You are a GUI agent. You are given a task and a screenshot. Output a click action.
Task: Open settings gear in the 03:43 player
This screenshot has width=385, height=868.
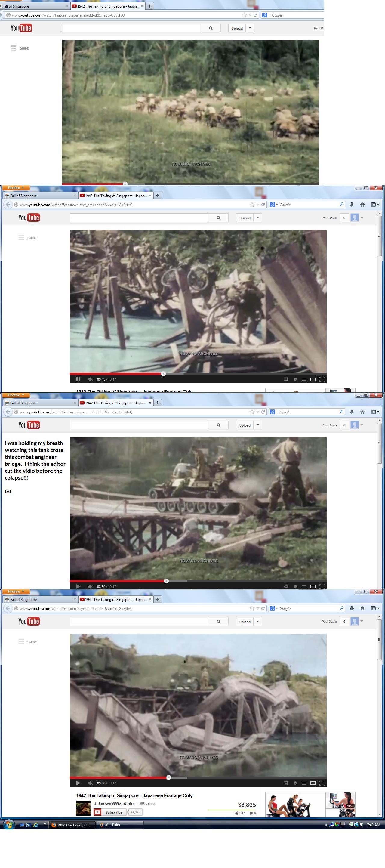[x=286, y=379]
